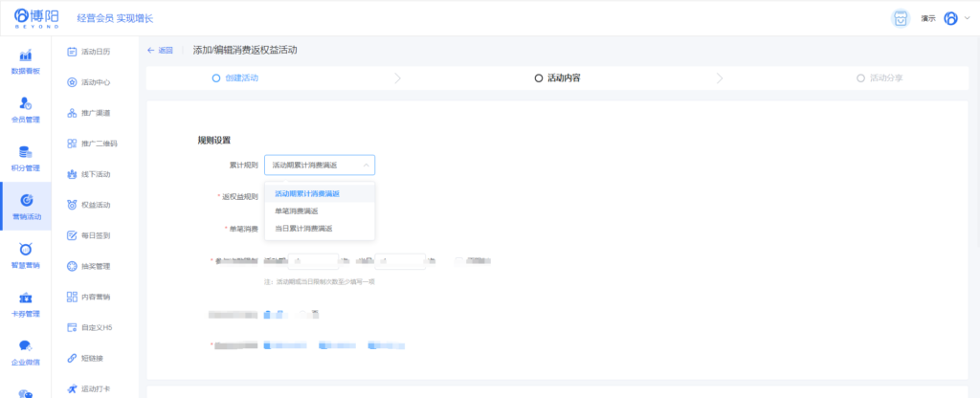The width and height of the screenshot is (980, 398).
Task: Click the 会员管理 member management icon
Action: [x=25, y=103]
